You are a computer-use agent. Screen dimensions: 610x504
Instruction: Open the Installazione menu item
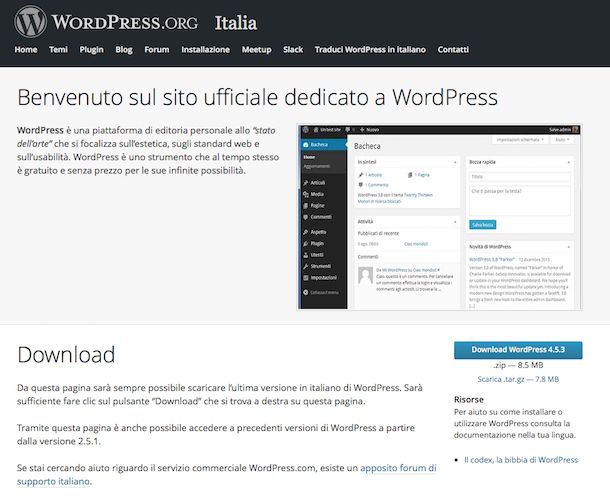click(205, 49)
